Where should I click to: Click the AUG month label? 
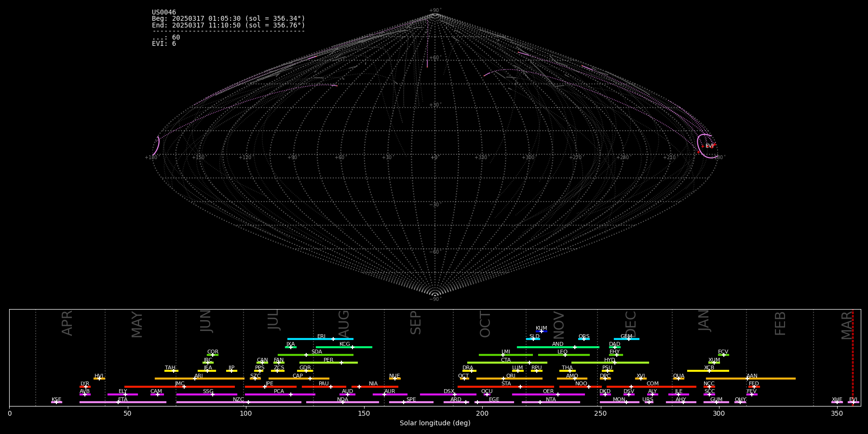tap(344, 325)
